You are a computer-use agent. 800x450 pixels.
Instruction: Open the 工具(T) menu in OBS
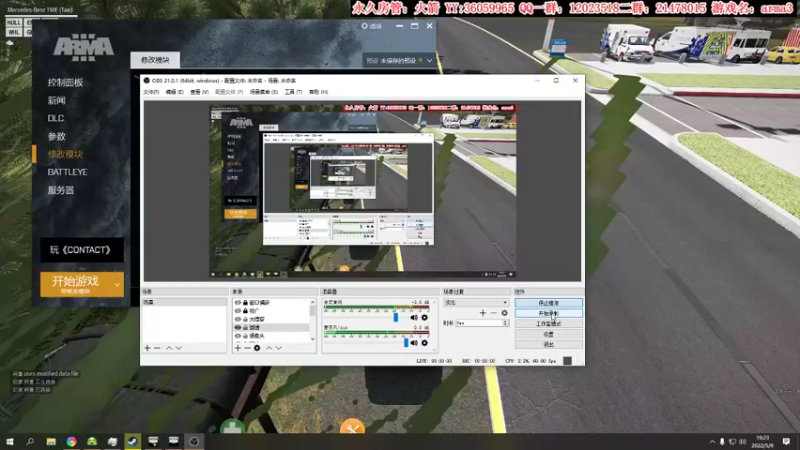293,92
